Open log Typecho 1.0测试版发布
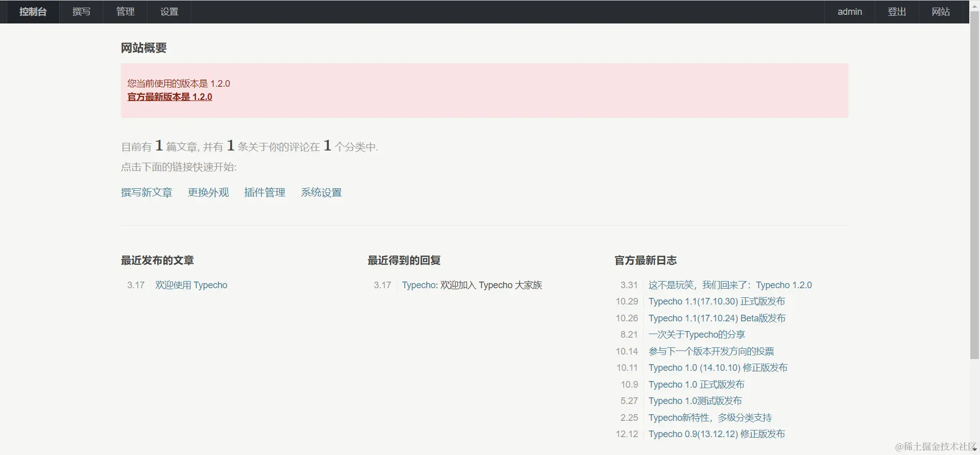 coord(695,401)
